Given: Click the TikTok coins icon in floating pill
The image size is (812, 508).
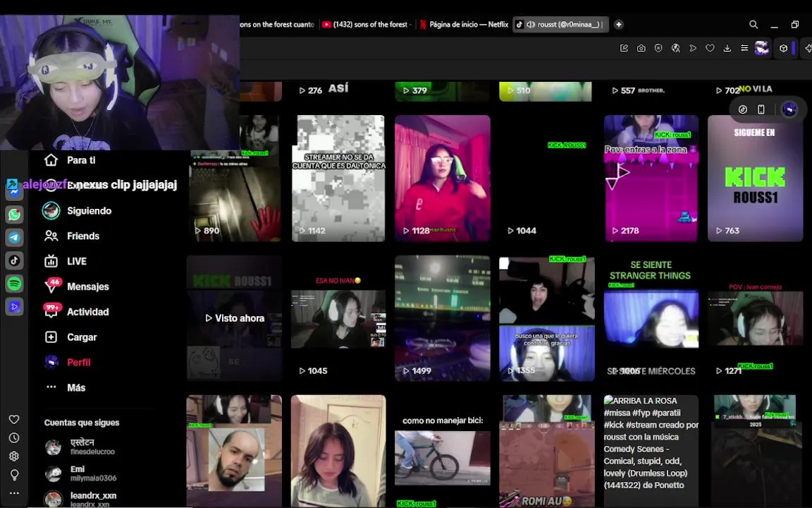Looking at the screenshot, I should coord(743,109).
